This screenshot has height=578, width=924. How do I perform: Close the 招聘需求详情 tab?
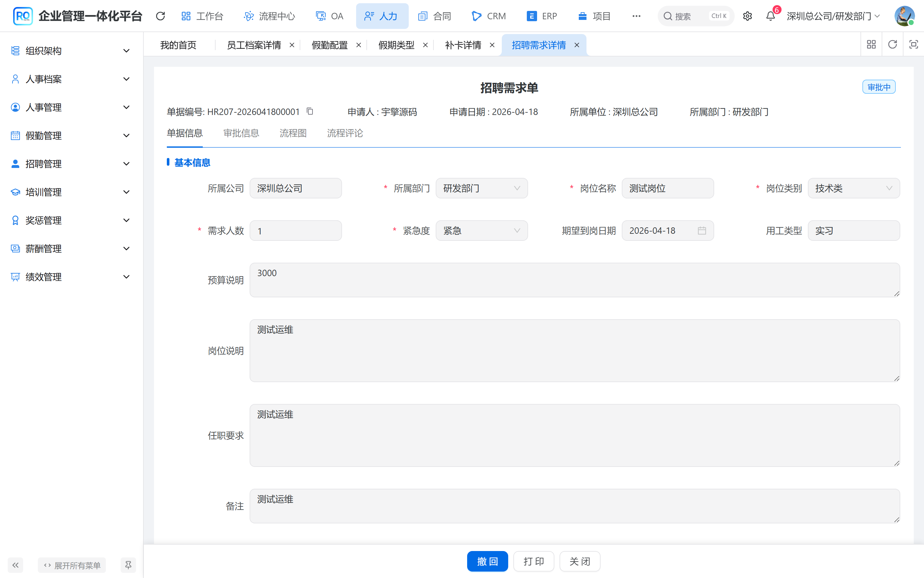click(x=577, y=45)
